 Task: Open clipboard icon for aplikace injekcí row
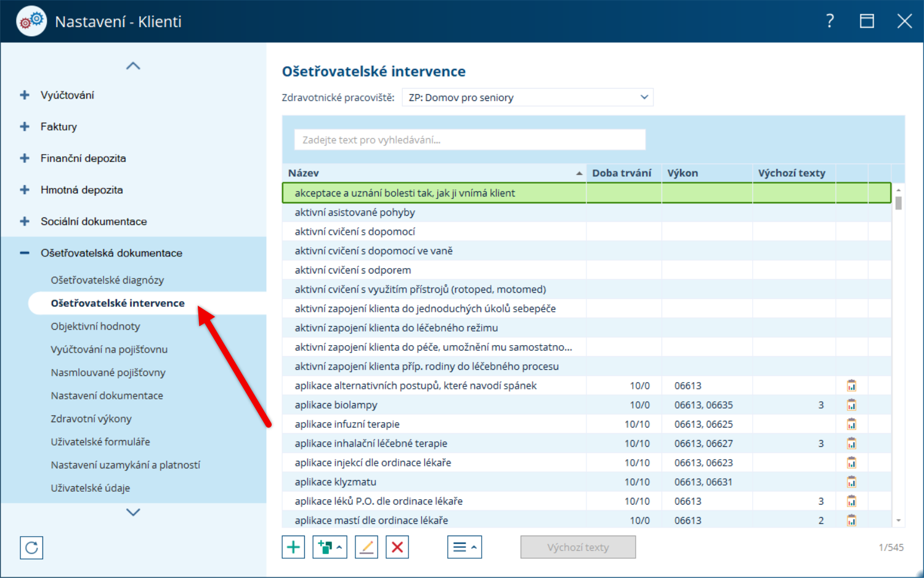[x=851, y=463]
